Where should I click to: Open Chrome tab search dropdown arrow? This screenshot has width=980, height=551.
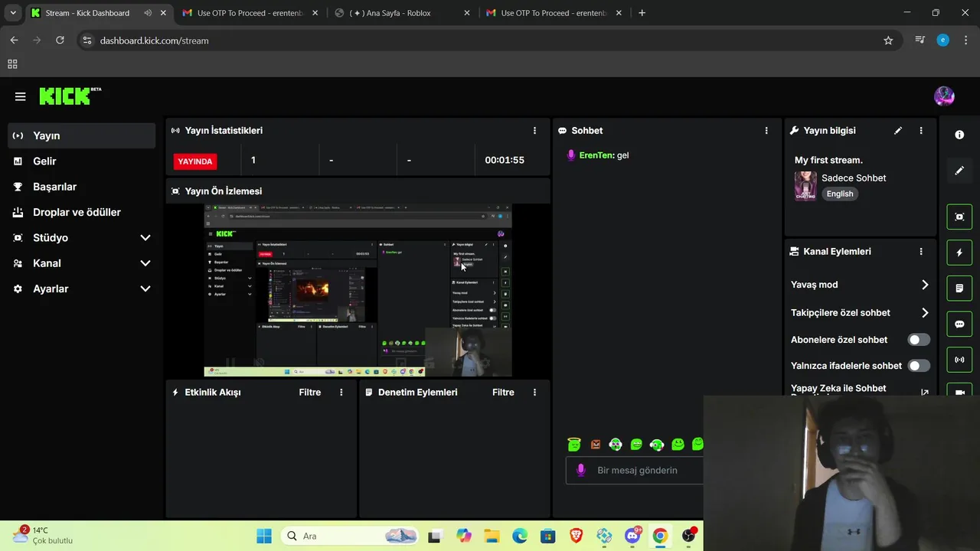coord(13,13)
